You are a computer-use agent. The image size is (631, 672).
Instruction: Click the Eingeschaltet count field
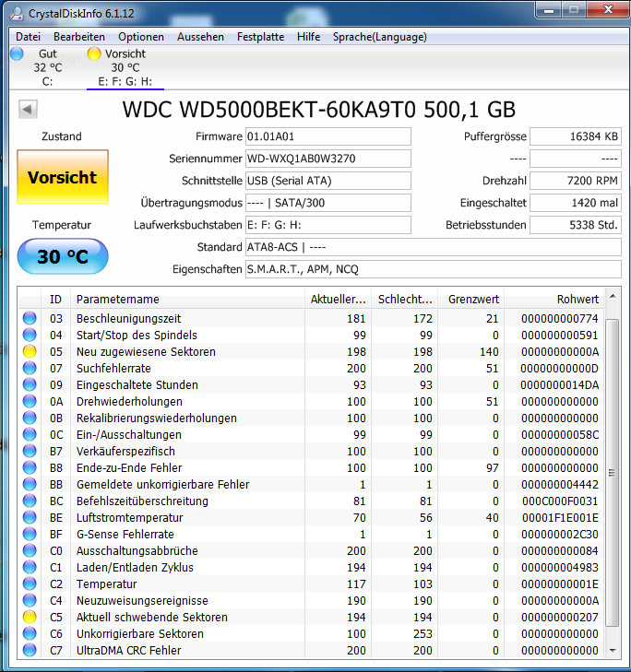[576, 203]
